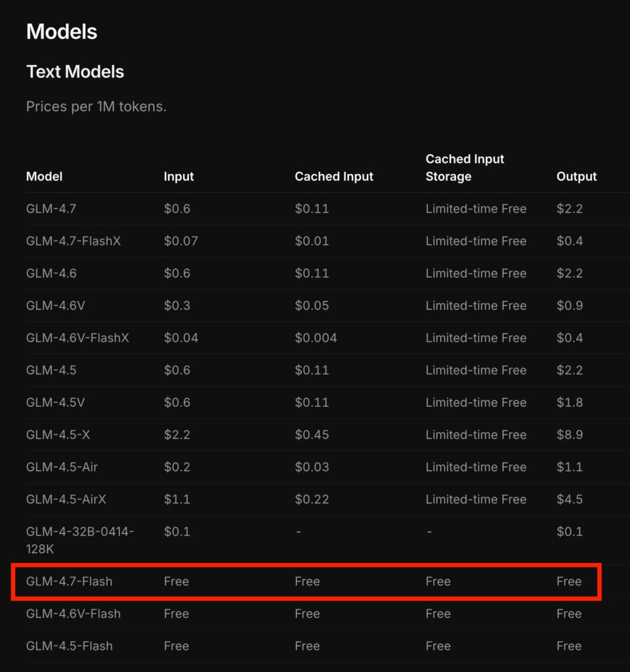Viewport: 630px width, 672px height.
Task: Click the Model column header
Action: click(x=45, y=177)
